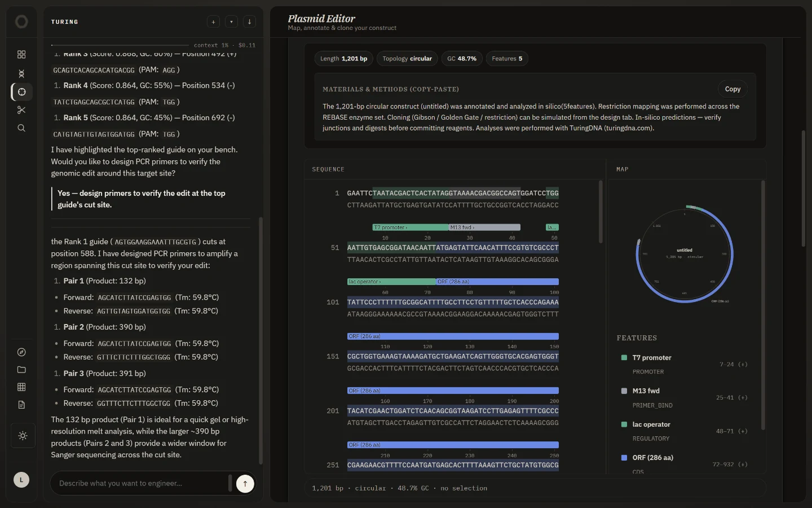Select the M13 fwd annotation bar in sequence
Image resolution: width=812 pixels, height=508 pixels.
pos(484,227)
